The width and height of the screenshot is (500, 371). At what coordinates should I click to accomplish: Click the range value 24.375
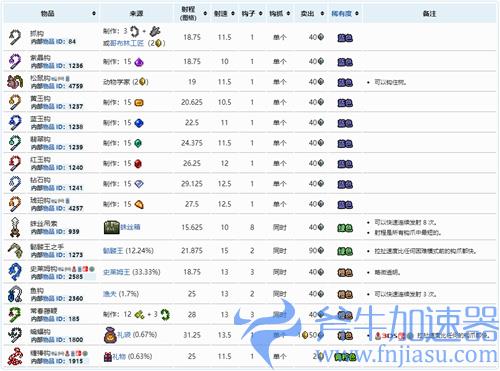(192, 143)
